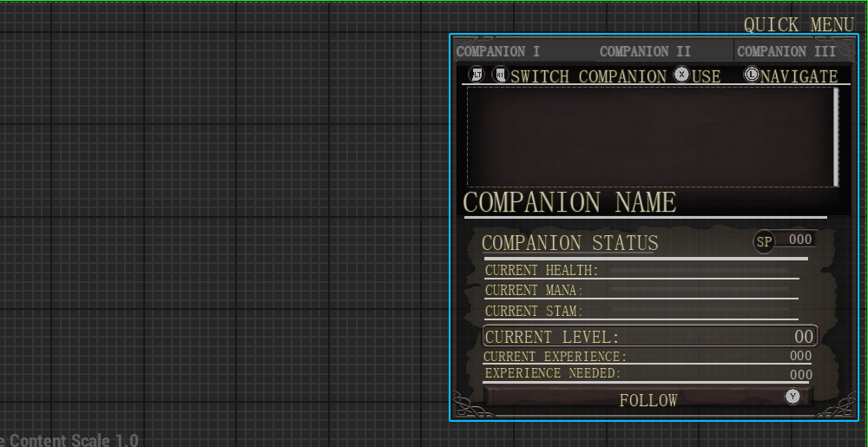Click the Current Mana progress bar
This screenshot has width=868, height=447.
pyautogui.click(x=699, y=289)
